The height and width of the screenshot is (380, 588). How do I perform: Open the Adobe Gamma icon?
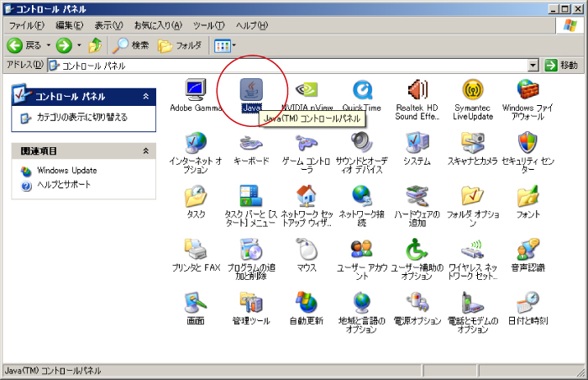pos(196,90)
